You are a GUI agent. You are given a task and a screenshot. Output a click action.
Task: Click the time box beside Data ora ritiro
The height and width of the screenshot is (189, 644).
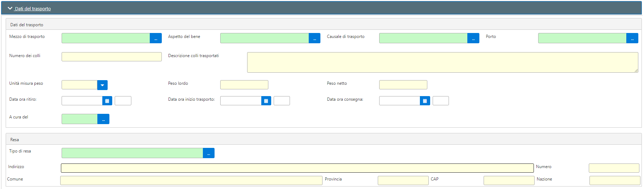point(123,101)
